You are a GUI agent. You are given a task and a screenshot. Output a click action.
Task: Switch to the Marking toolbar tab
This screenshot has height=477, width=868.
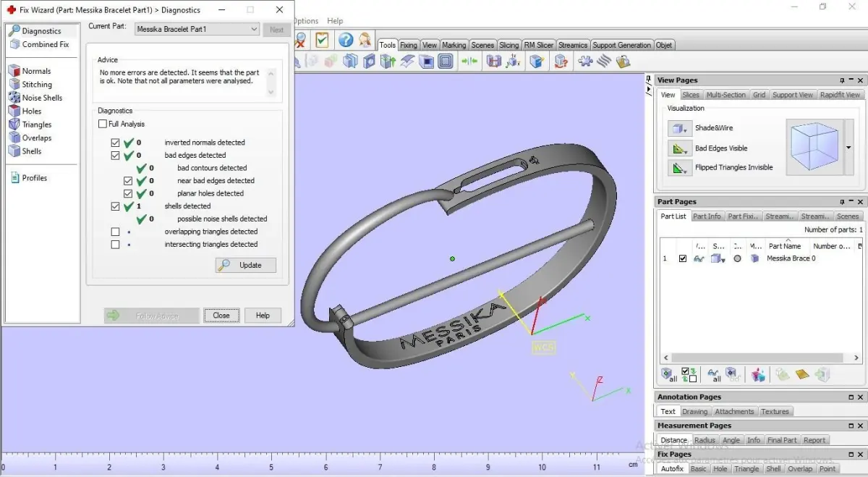[x=454, y=45]
